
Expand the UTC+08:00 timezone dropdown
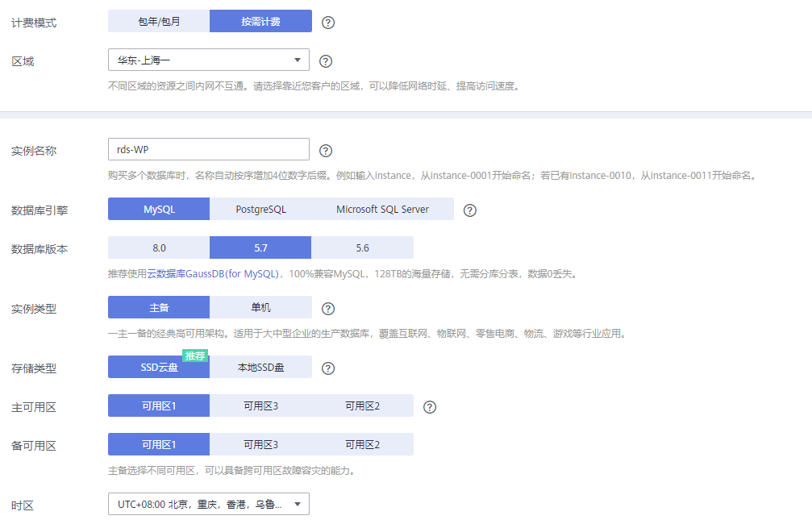point(208,505)
